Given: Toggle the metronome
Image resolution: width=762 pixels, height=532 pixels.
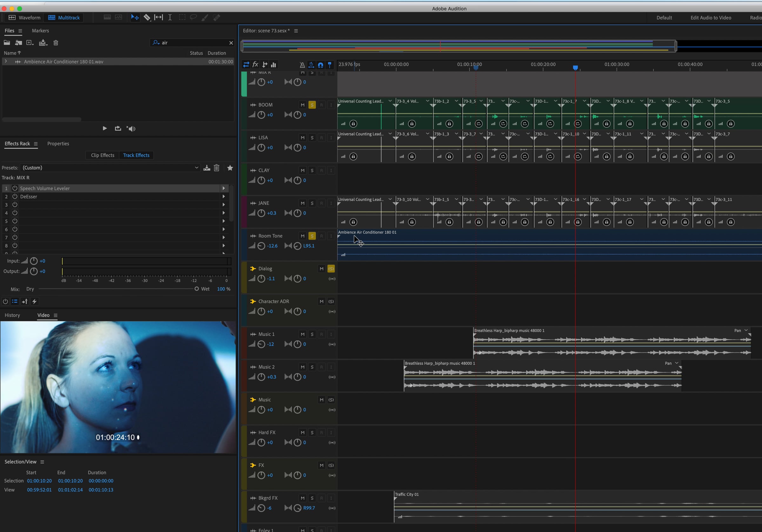Looking at the screenshot, I should (302, 65).
